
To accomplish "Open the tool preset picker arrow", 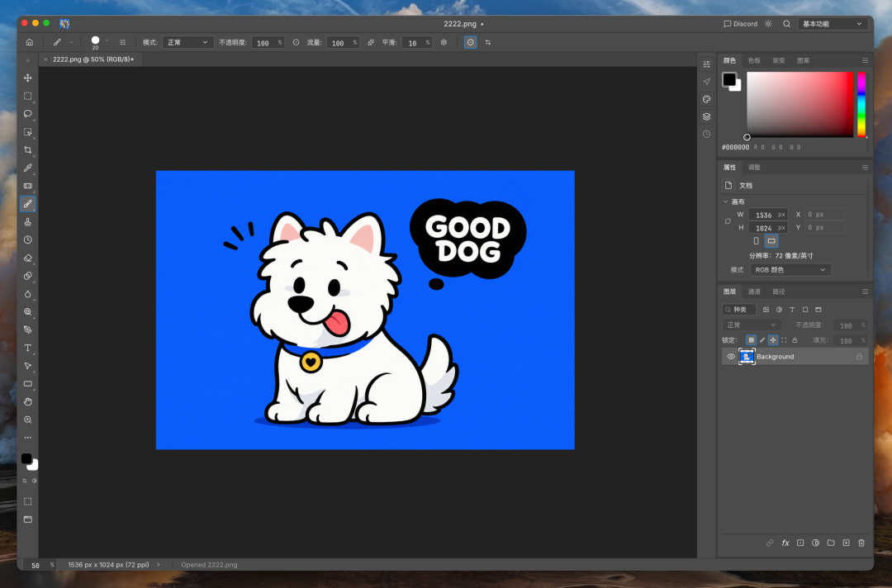I will point(71,42).
